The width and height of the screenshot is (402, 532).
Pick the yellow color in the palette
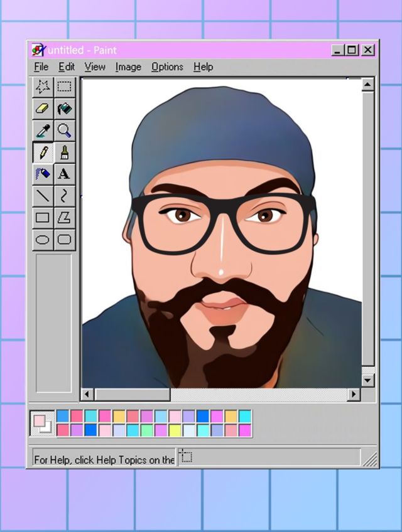(175, 430)
